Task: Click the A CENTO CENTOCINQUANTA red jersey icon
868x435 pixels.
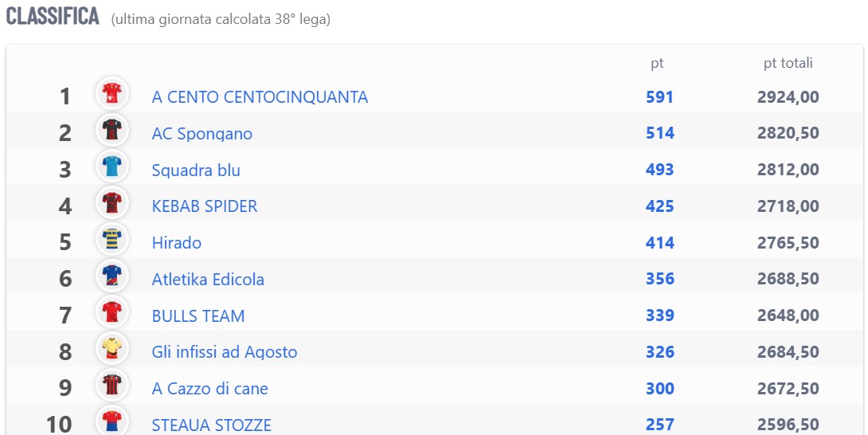Action: point(111,93)
